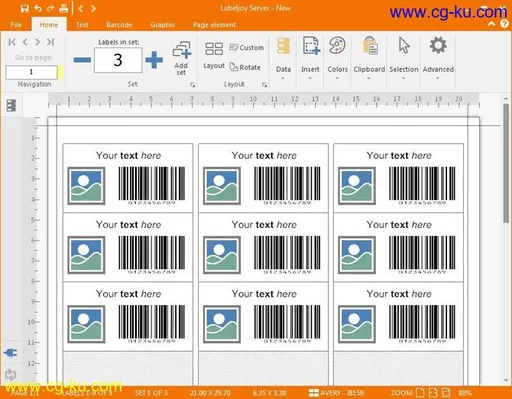Screen dimensions: 512x399
Task: Click the 21.00 X 29.70 page size text
Action: click(210, 393)
